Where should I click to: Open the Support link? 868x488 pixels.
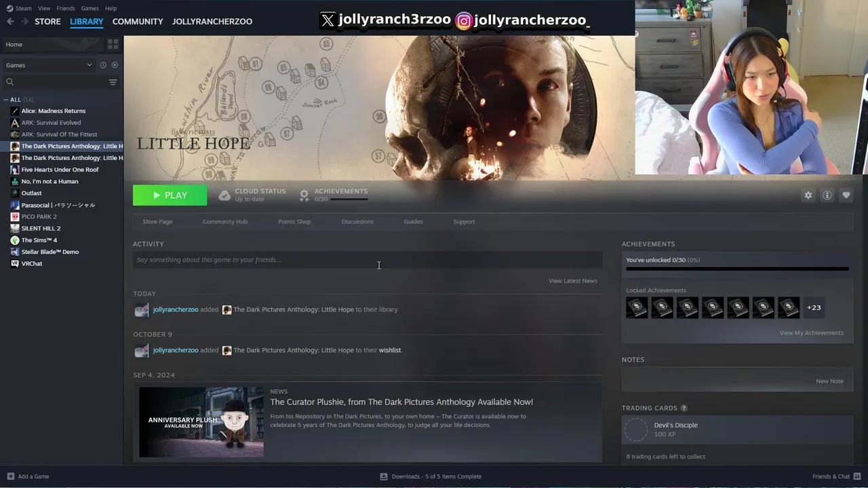tap(464, 222)
